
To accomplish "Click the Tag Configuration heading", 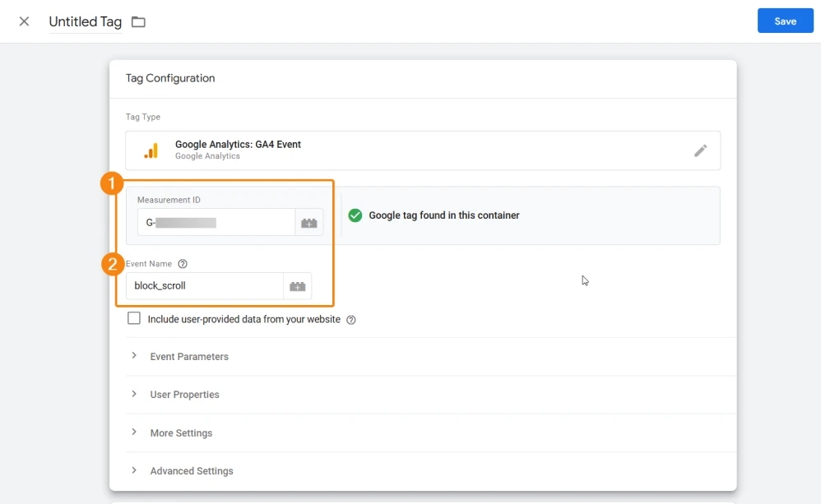I will [x=170, y=78].
